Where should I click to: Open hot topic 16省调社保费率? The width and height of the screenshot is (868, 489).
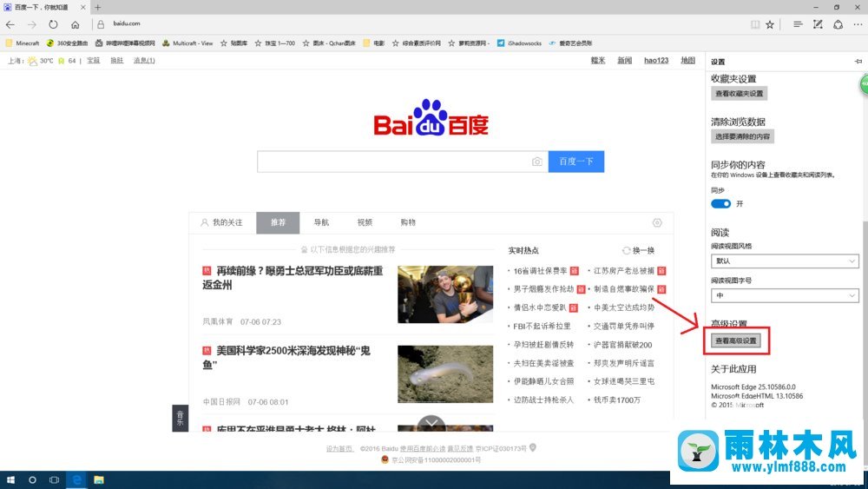(540, 271)
